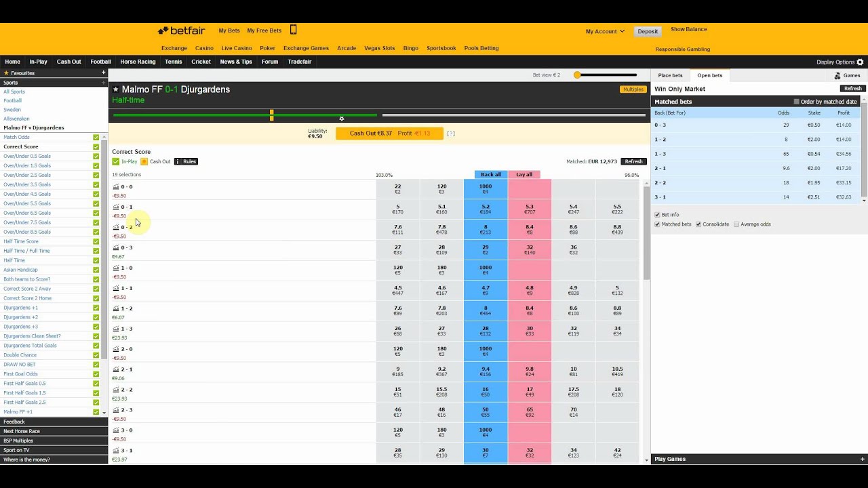Click the Deposit button
Image resolution: width=868 pixels, height=488 pixels.
click(x=648, y=31)
